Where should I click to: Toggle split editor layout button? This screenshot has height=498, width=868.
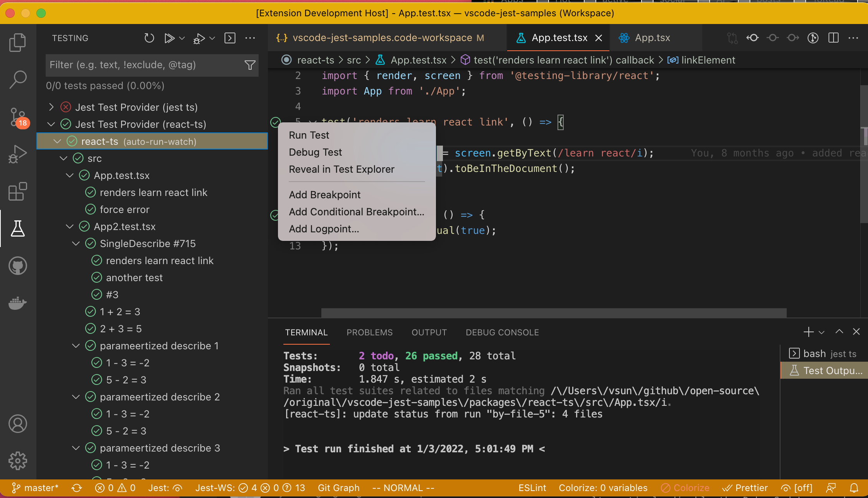[833, 38]
